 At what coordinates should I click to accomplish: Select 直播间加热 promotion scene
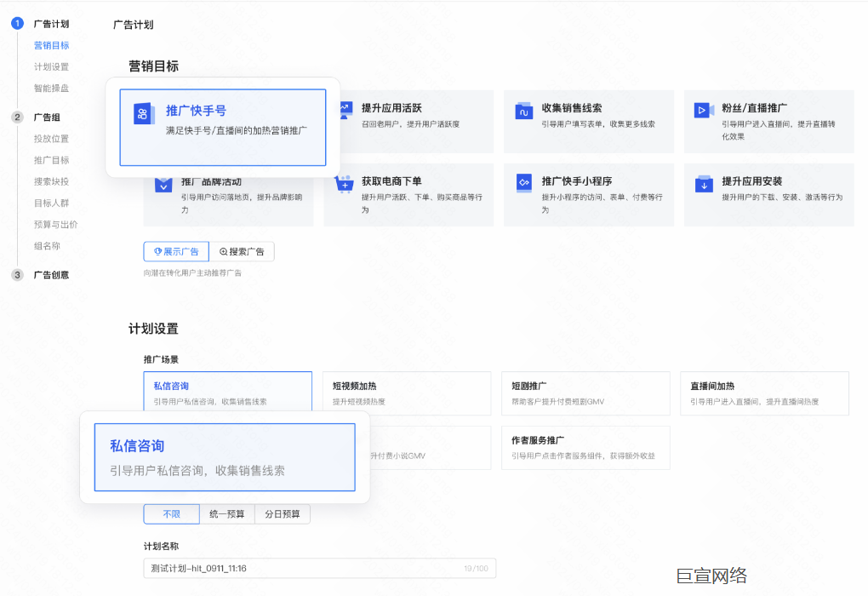(x=763, y=393)
